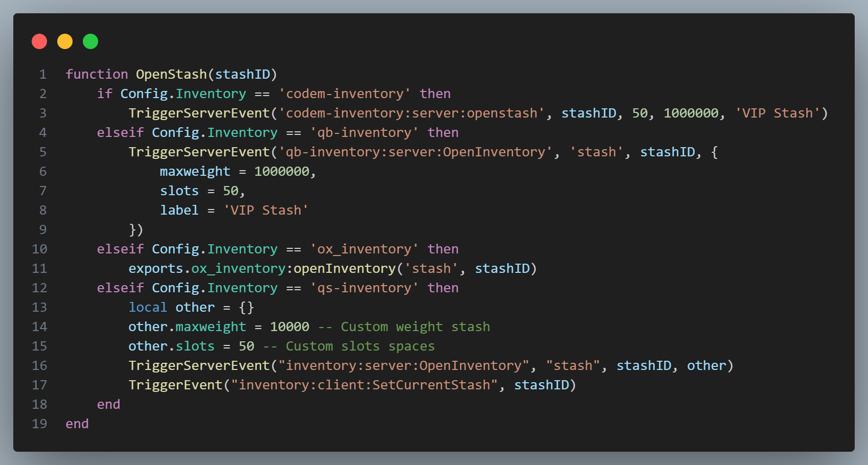This screenshot has width=868, height=465.
Task: Click the 'qs-inventory' string on line 12
Action: pos(364,288)
